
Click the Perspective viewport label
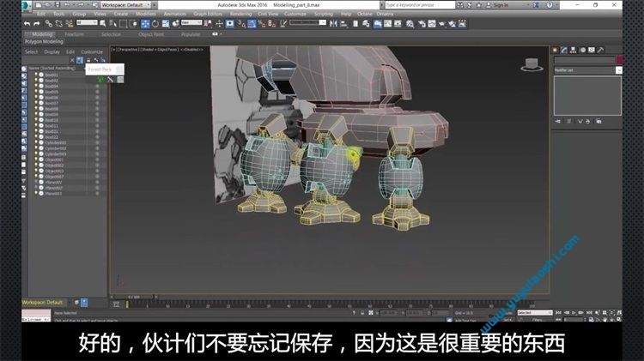point(129,50)
